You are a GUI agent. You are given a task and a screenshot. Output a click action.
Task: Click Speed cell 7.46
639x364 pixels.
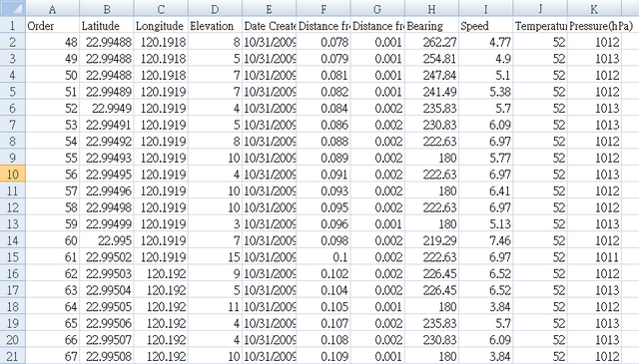[486, 240]
